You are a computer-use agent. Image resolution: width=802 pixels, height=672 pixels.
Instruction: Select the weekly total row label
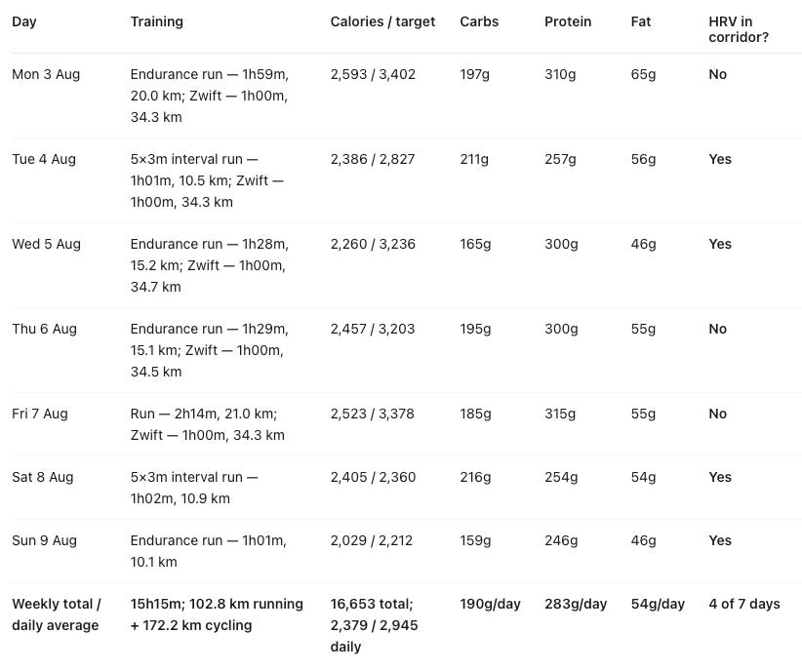57,614
